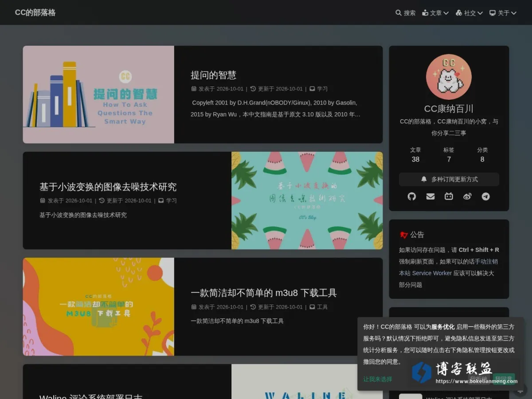Open the 提问的智慧 post title
This screenshot has width=532, height=399.
213,75
